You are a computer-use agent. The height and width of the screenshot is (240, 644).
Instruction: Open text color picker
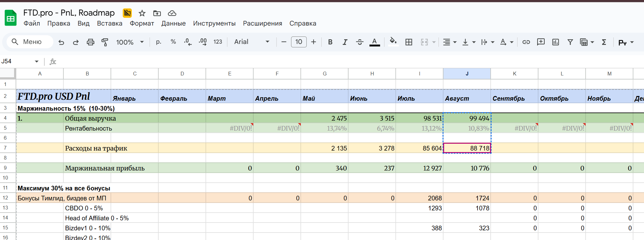374,42
